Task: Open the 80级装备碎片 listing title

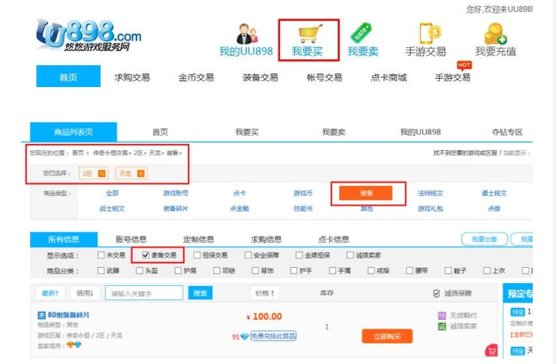Action: point(68,315)
